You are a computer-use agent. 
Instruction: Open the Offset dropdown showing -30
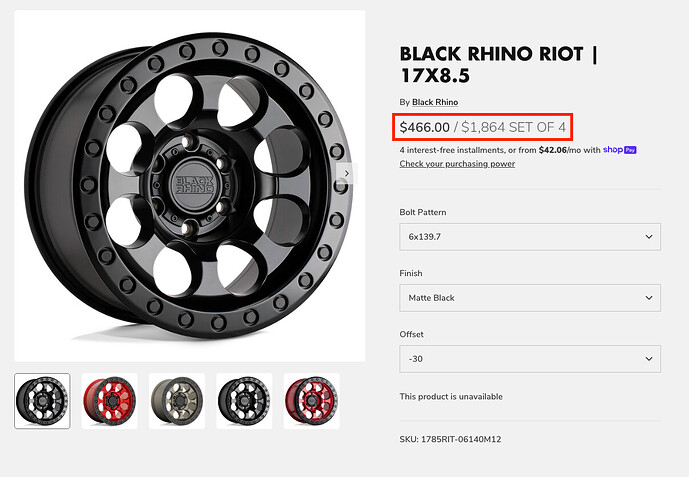click(x=530, y=359)
